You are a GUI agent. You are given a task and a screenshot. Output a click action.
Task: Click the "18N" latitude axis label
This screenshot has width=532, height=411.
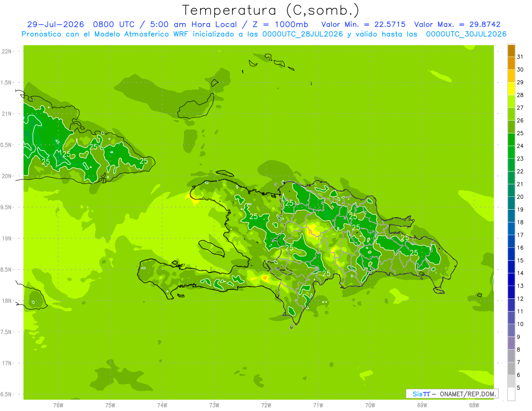click(x=6, y=301)
